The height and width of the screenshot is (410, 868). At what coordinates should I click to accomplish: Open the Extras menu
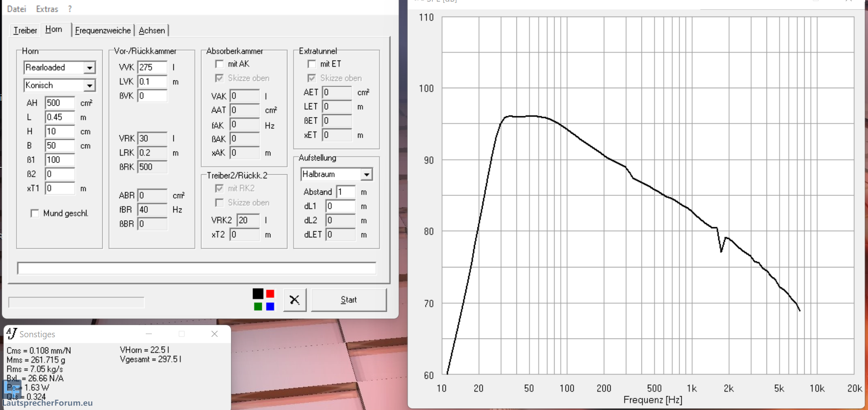coord(47,9)
